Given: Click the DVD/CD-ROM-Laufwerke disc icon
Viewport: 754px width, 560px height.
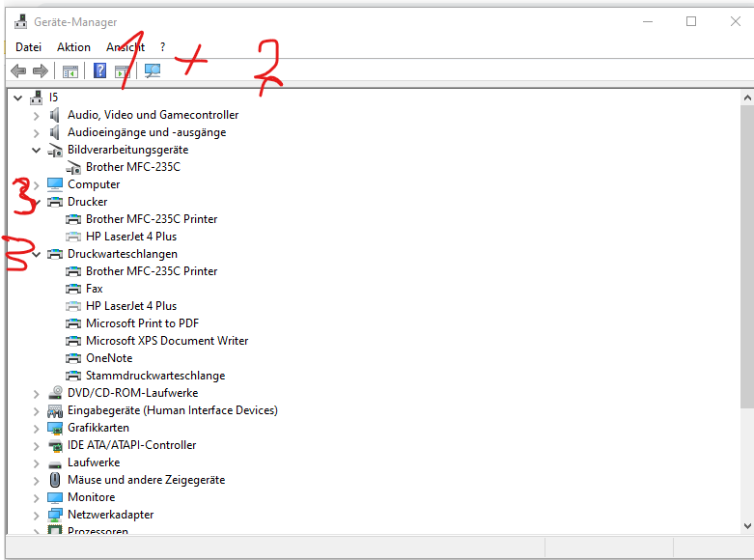Looking at the screenshot, I should click(55, 393).
